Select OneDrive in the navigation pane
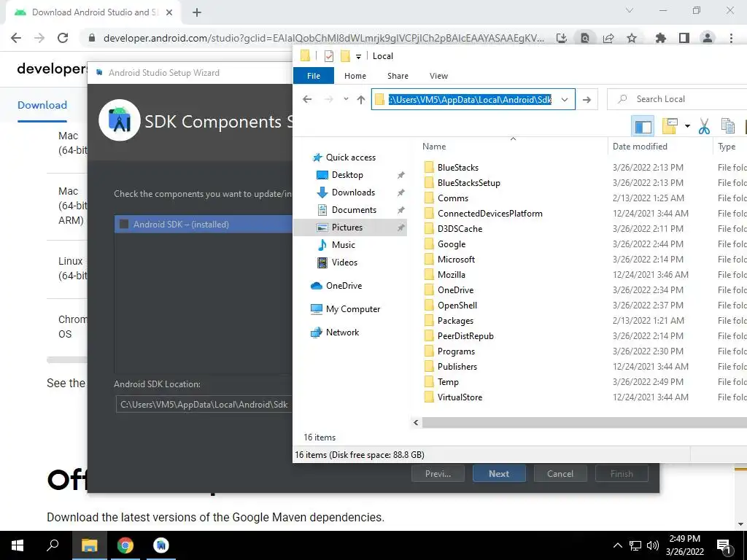Screen dimensions: 747x560 pos(344,286)
